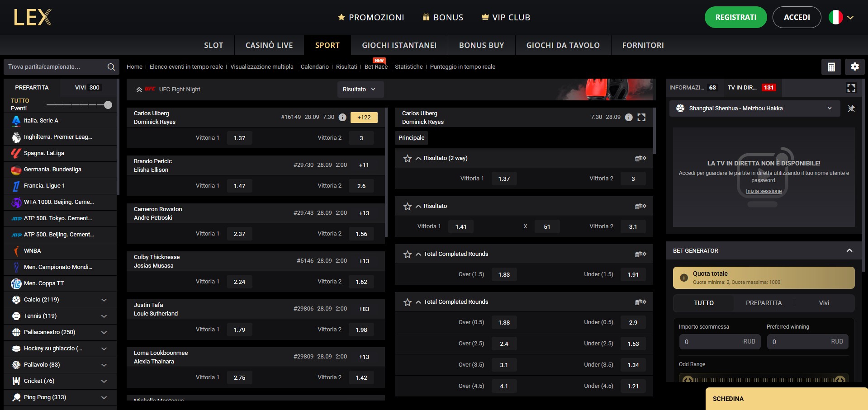Favorite the Risultato (2 way) market
The height and width of the screenshot is (410, 868).
pos(407,158)
